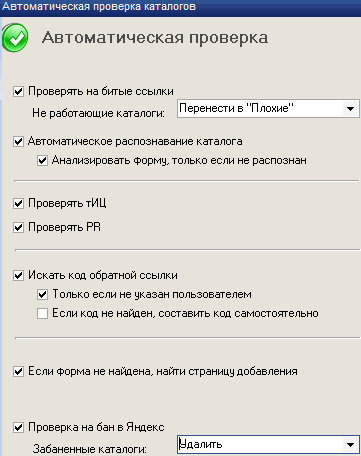
Task: Click the 'Не работающие каталоги:' label
Action: coord(98,113)
